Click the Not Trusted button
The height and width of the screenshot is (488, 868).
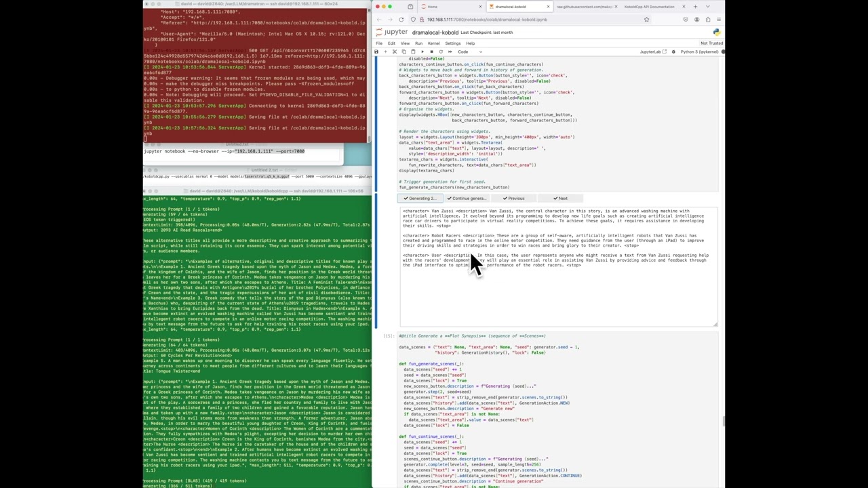[711, 43]
